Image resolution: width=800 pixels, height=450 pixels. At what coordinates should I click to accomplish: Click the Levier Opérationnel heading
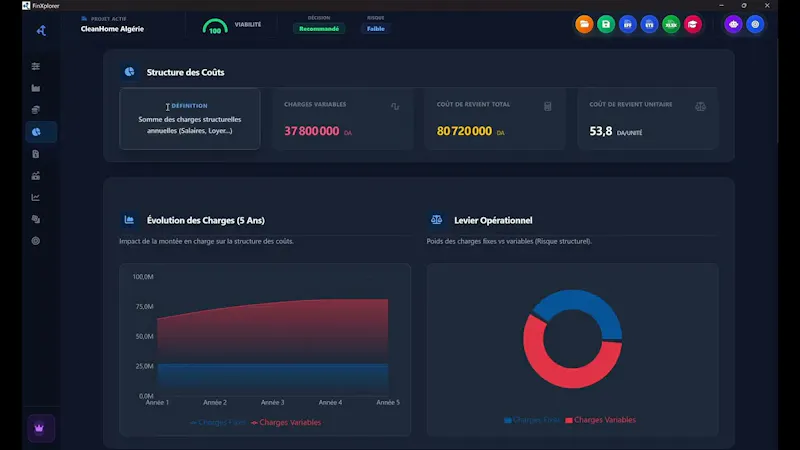(x=493, y=220)
